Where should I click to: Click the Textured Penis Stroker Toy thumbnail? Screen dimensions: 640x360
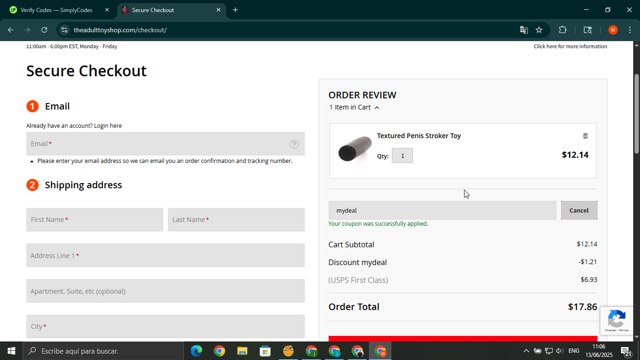click(355, 149)
